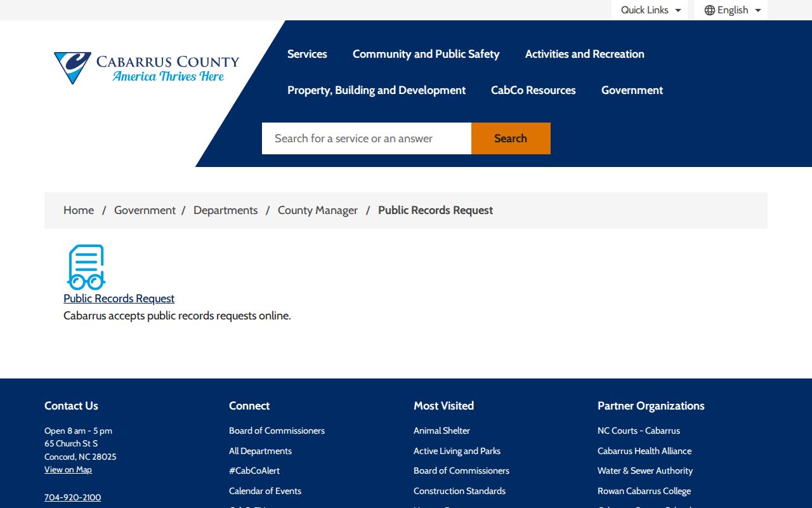Open Animal Shelter link
Viewport: 812px width, 508px height.
click(442, 431)
